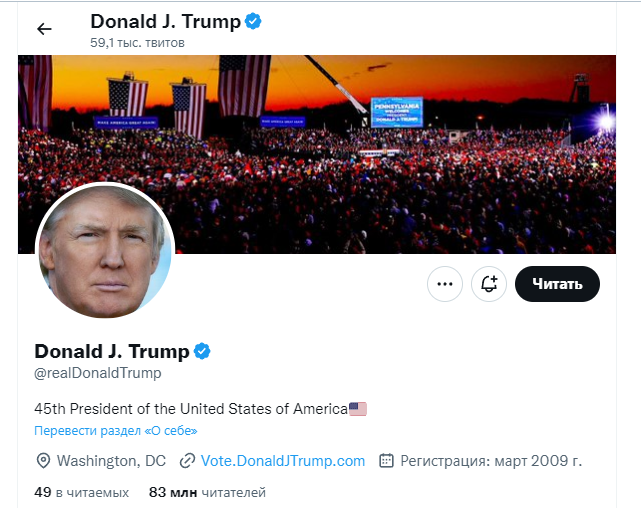The image size is (641, 508).
Task: Enable notifications with the bell icon
Action: (489, 284)
